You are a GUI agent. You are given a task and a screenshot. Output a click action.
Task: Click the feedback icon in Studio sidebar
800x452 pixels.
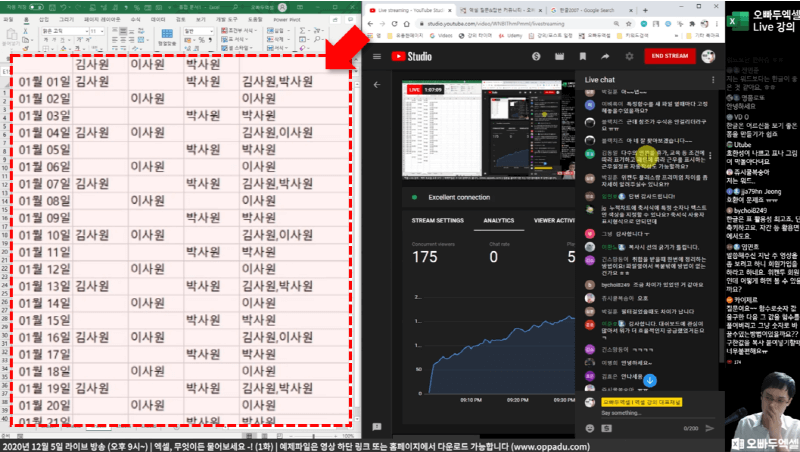click(377, 426)
